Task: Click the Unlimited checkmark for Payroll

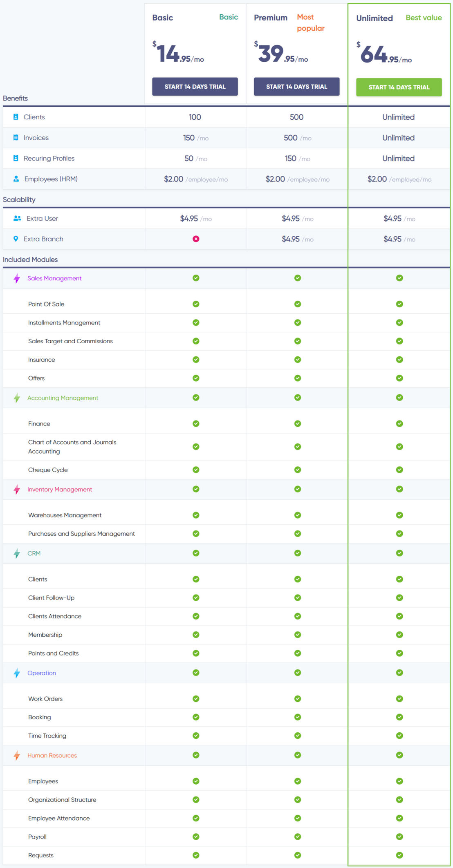Action: coord(399,837)
